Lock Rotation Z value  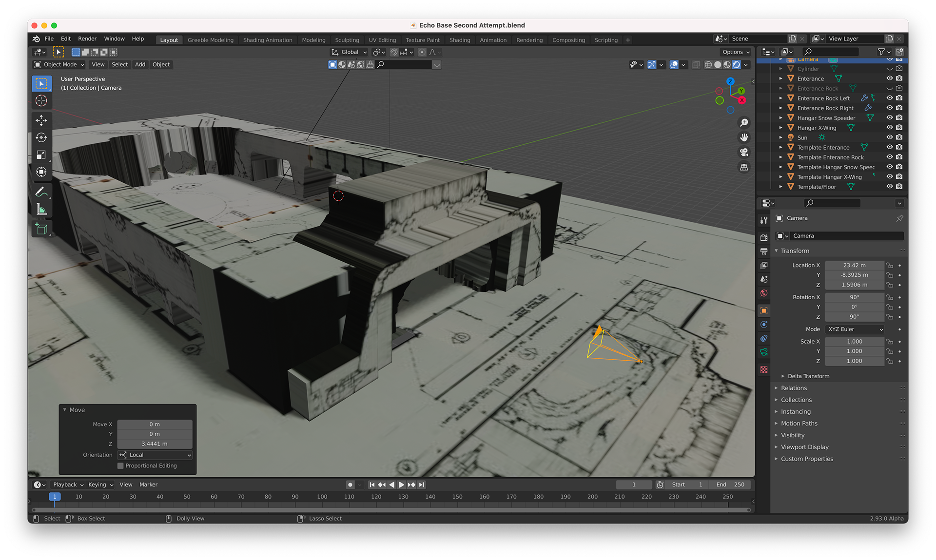[890, 317]
